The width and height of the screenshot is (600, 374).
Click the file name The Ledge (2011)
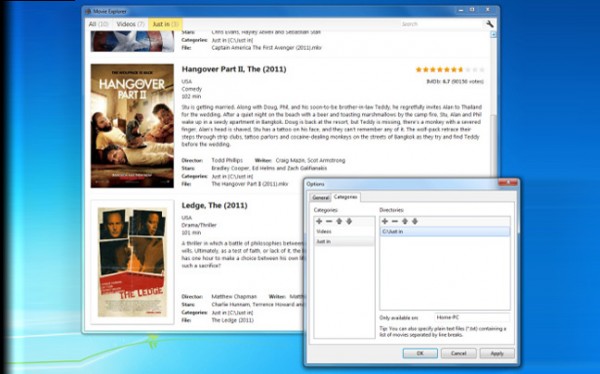point(232,320)
